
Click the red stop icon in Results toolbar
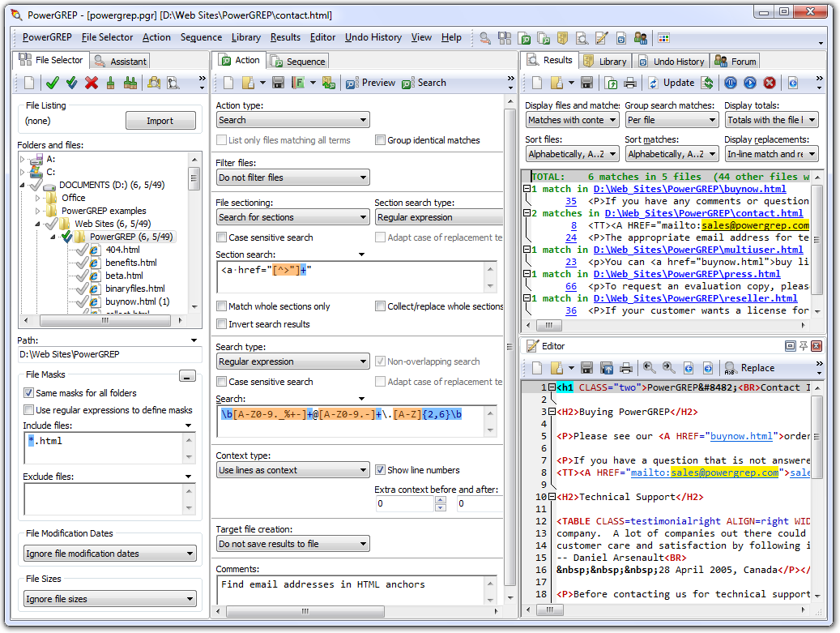coord(767,82)
